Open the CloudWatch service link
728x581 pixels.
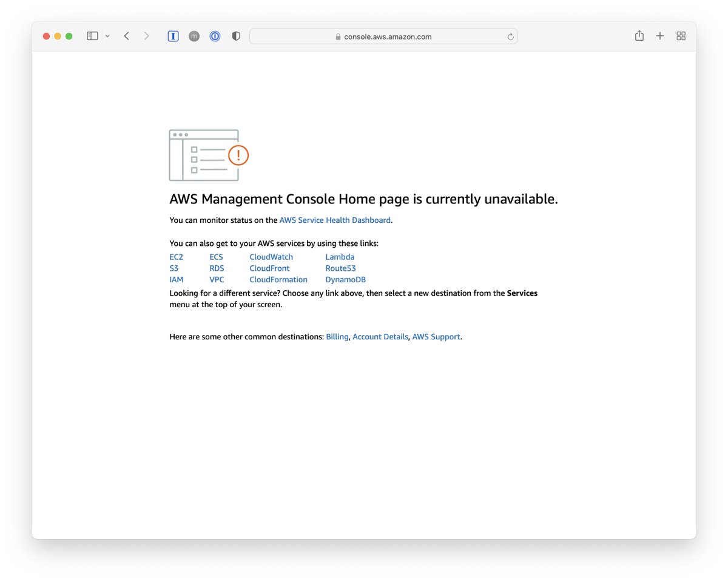coord(271,257)
